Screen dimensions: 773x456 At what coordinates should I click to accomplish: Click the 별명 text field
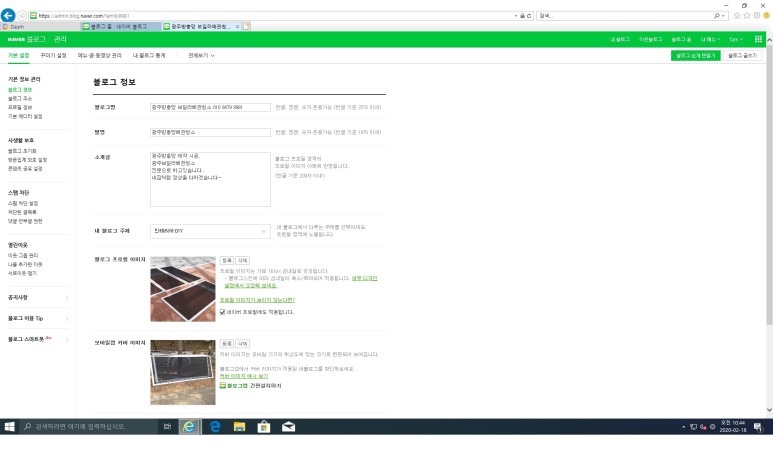210,132
